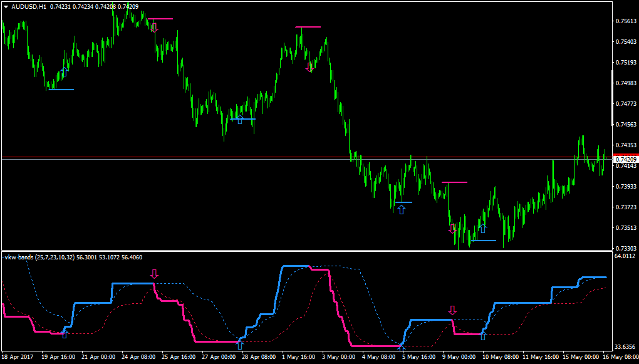This screenshot has height=364, width=639.
Task: Select the blue horizontal line at 19 Apr low
Action: pos(61,89)
